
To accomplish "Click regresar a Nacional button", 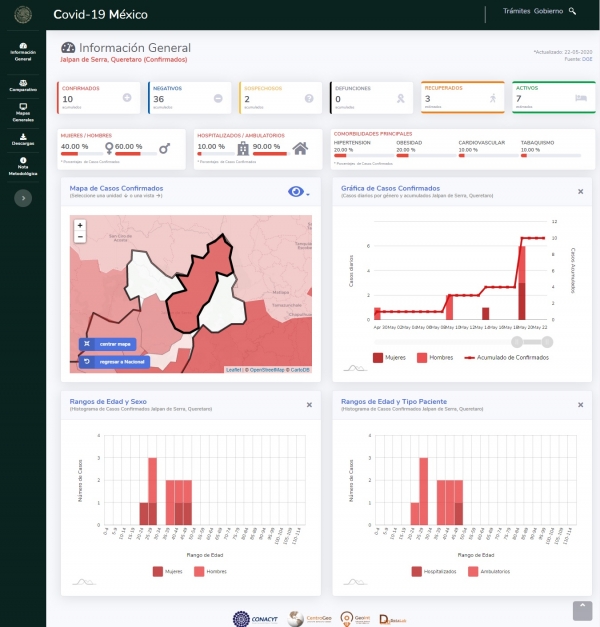I will (x=114, y=362).
